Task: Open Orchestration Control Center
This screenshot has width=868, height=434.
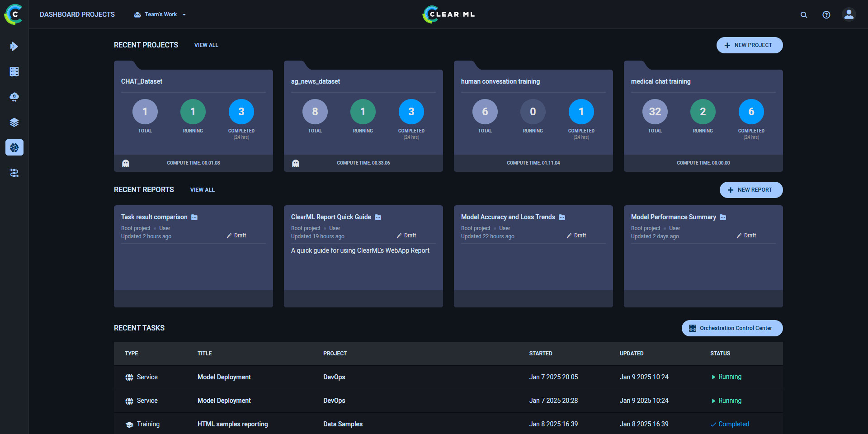Action: 732,328
